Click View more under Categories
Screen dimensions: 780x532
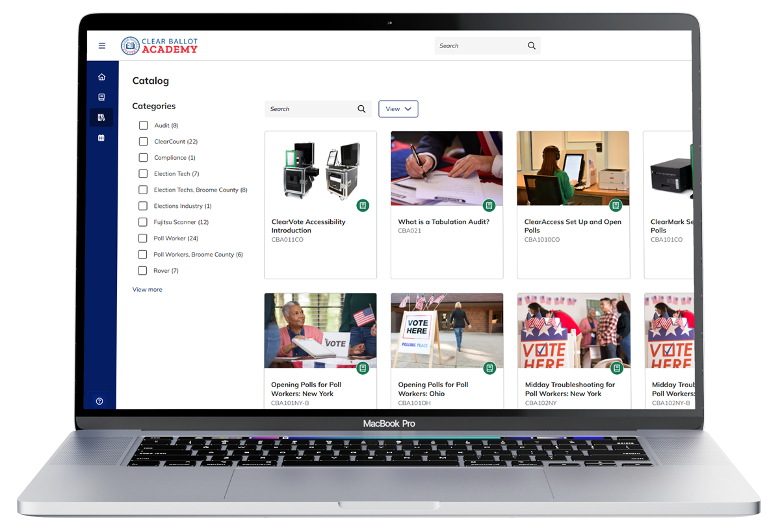point(148,290)
